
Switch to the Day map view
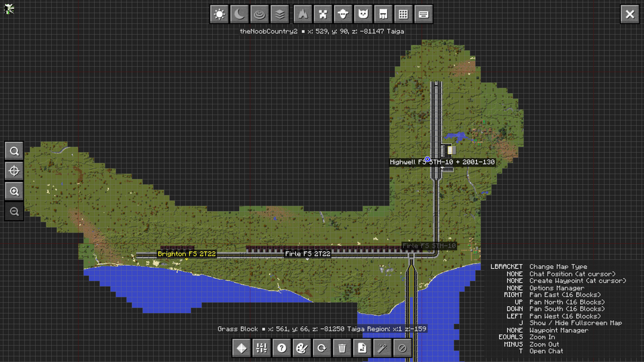click(x=219, y=14)
